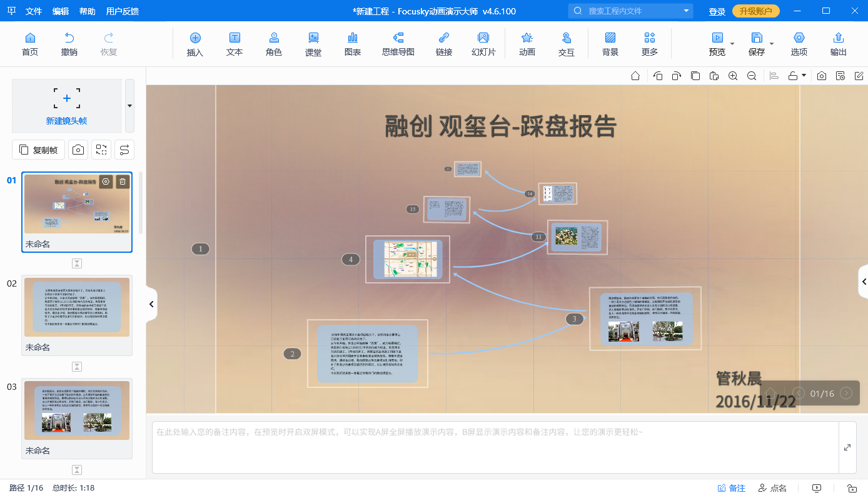Click the 登录 login link
Image resolution: width=868 pixels, height=495 pixels.
click(717, 11)
